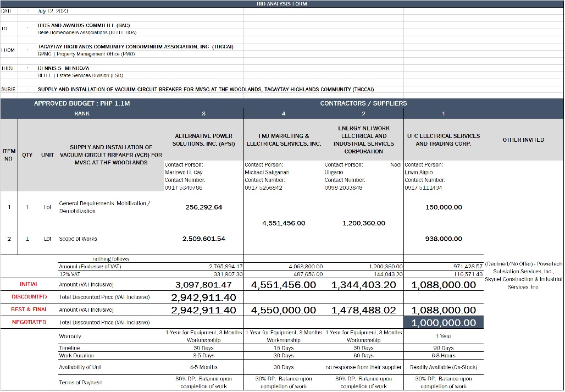Click the red BEST & FINAL row label
The height and width of the screenshot is (392, 565).
(29, 310)
